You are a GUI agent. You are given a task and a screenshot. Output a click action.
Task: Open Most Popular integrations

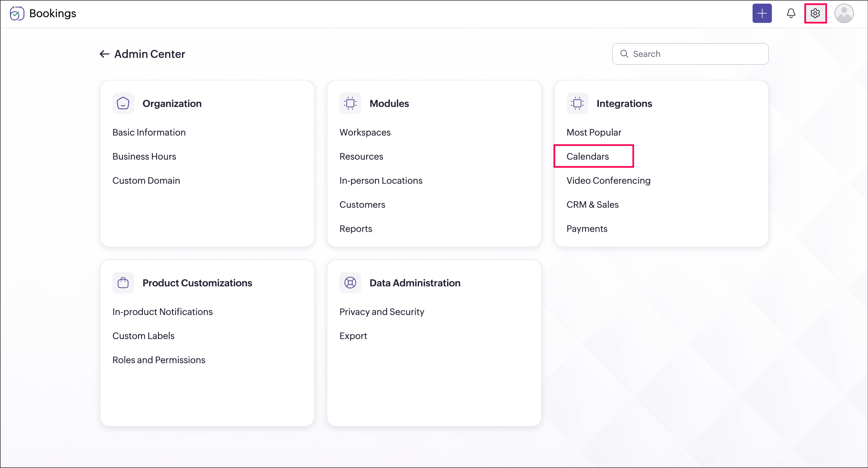[x=594, y=132]
